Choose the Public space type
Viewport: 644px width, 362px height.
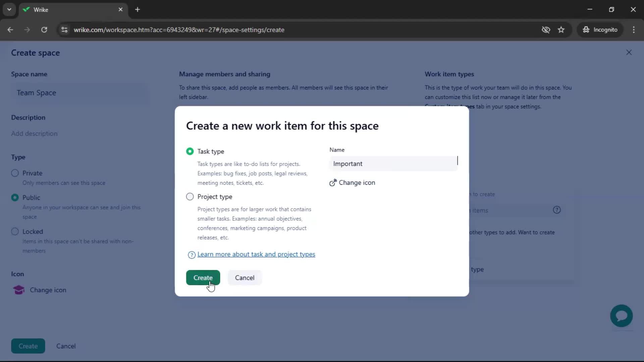tap(15, 198)
